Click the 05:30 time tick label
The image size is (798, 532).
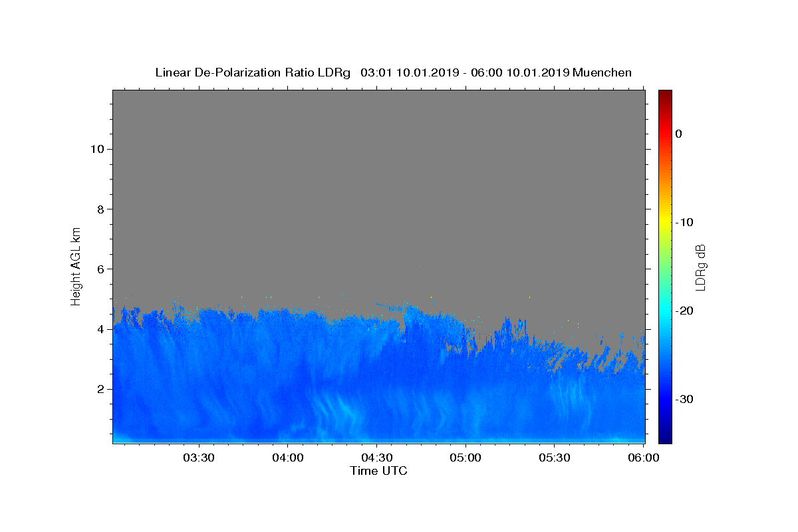tap(554, 458)
